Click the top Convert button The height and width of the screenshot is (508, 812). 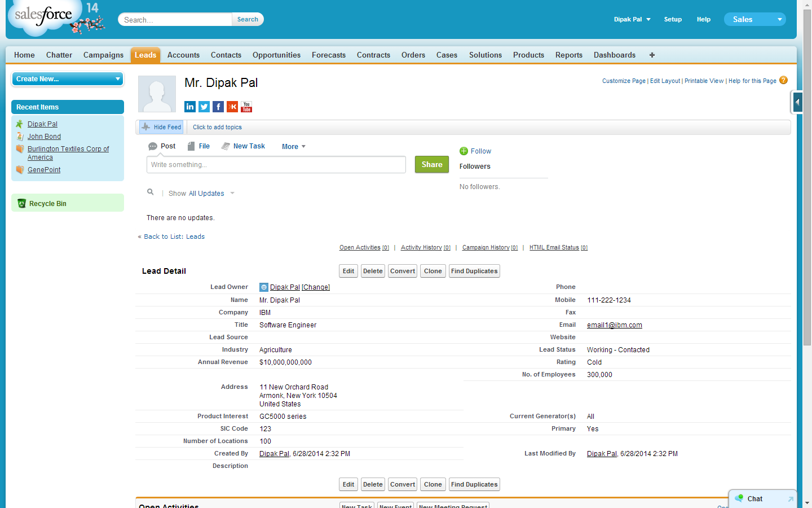click(403, 271)
